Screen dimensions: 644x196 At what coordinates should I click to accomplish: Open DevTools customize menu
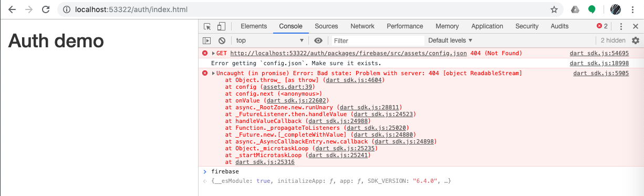621,26
